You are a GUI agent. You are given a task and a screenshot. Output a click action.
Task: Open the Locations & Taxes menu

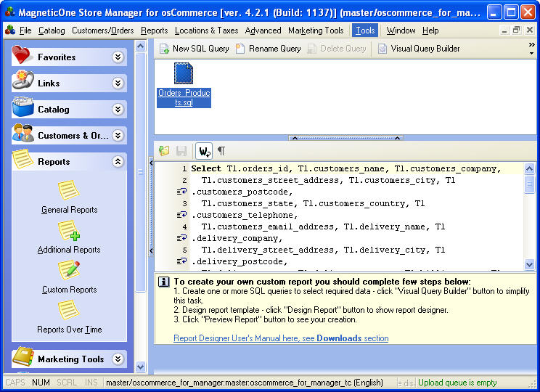click(206, 30)
